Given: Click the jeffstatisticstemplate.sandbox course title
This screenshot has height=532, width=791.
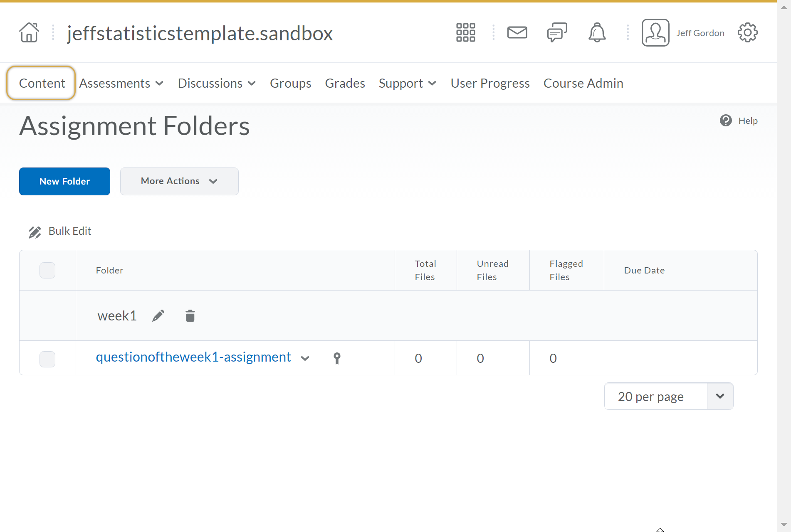Looking at the screenshot, I should pyautogui.click(x=200, y=33).
